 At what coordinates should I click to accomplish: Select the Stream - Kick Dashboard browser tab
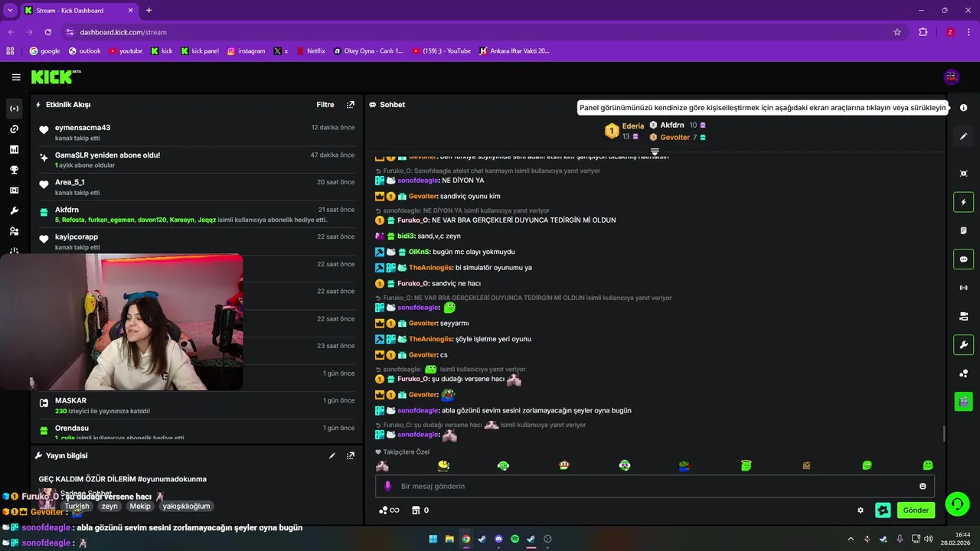coord(79,11)
